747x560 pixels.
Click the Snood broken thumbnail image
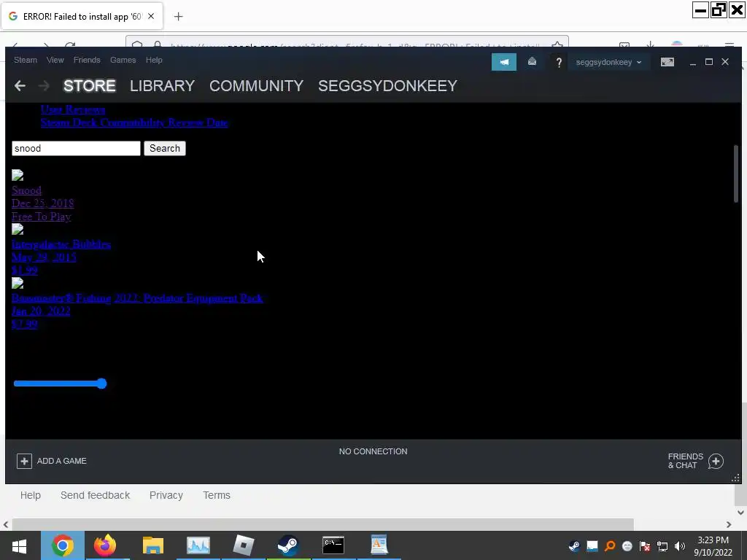pos(18,175)
